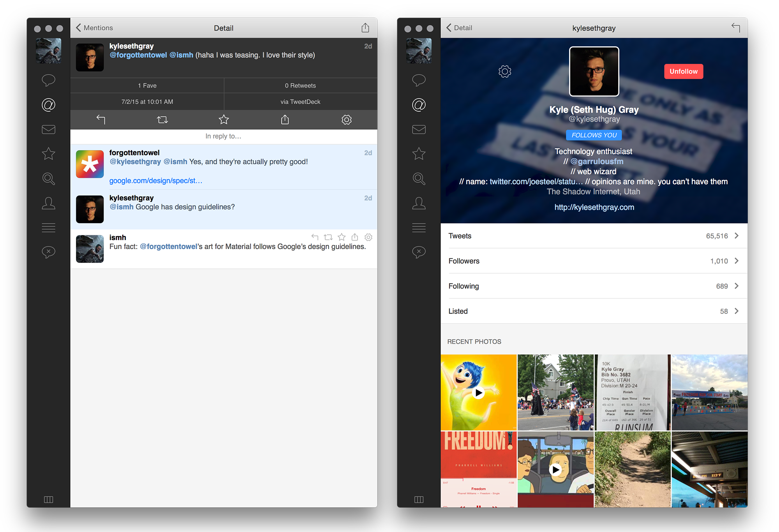The image size is (779, 532).
Task: Expand the Listed row showing 58
Action: (594, 311)
